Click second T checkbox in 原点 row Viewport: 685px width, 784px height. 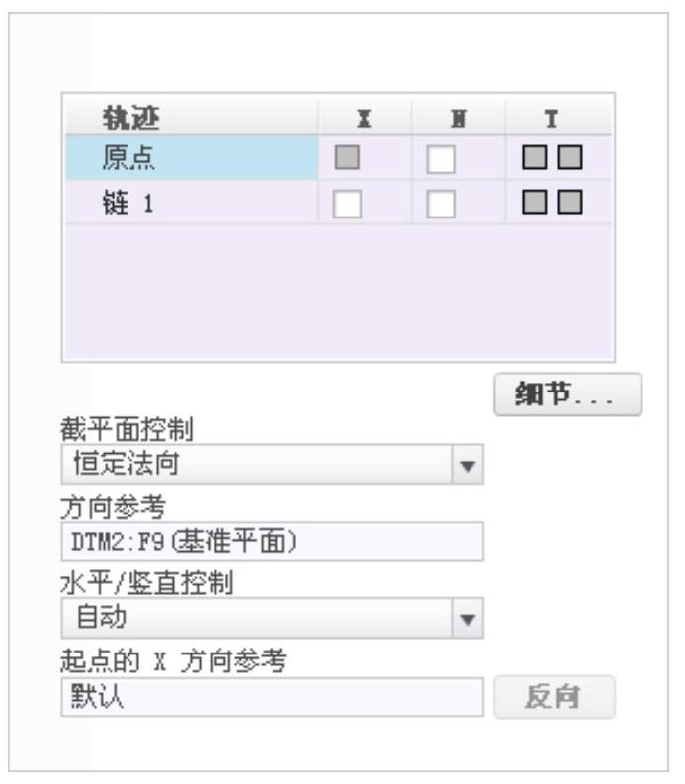570,157
